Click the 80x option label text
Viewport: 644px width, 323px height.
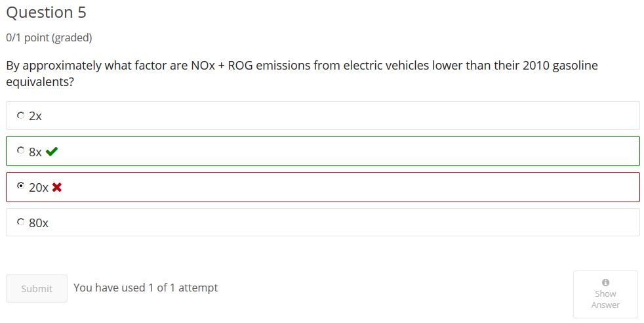39,223
